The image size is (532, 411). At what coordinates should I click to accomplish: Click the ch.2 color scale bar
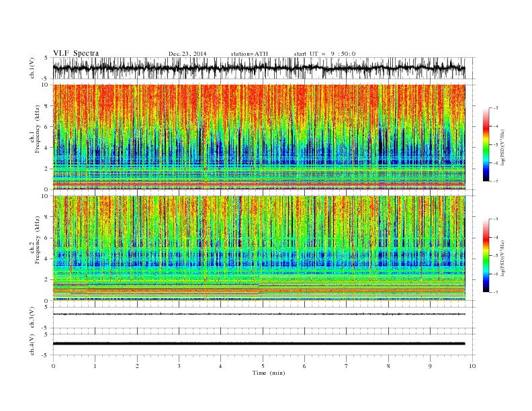coord(486,256)
